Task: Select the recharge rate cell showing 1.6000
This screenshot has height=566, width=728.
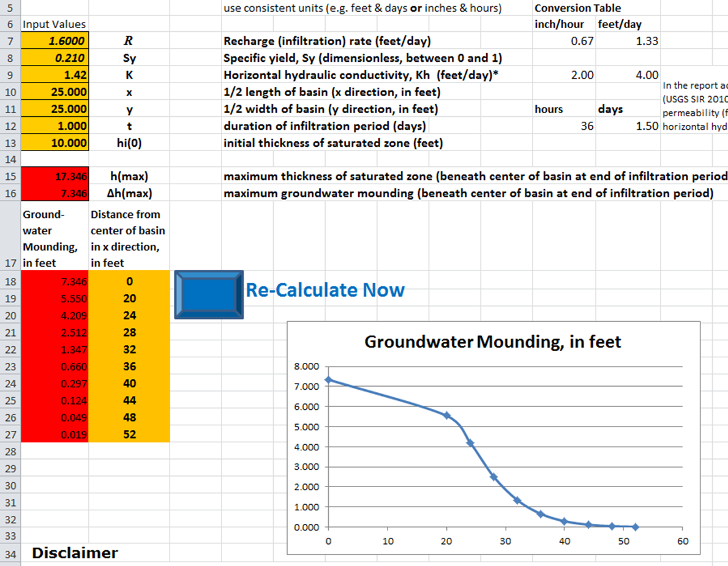Action: click(x=55, y=42)
